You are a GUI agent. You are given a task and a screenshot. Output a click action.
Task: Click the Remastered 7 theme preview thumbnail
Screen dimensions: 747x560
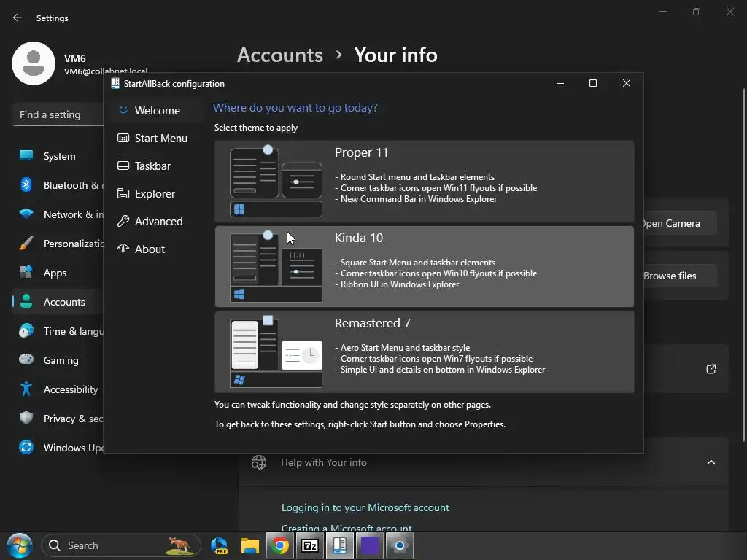(276, 351)
